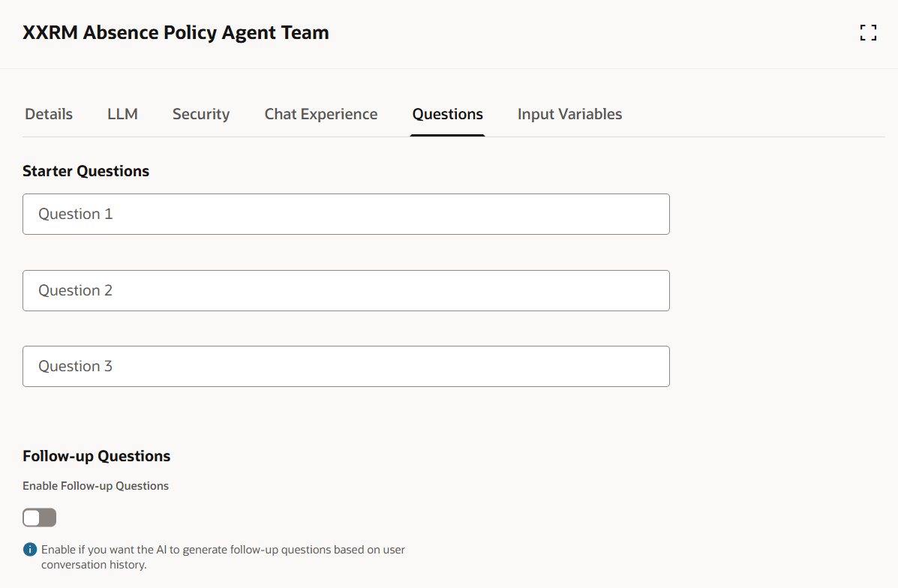Click the underline beneath the Questions tab
The width and height of the screenshot is (898, 588).
click(x=447, y=136)
